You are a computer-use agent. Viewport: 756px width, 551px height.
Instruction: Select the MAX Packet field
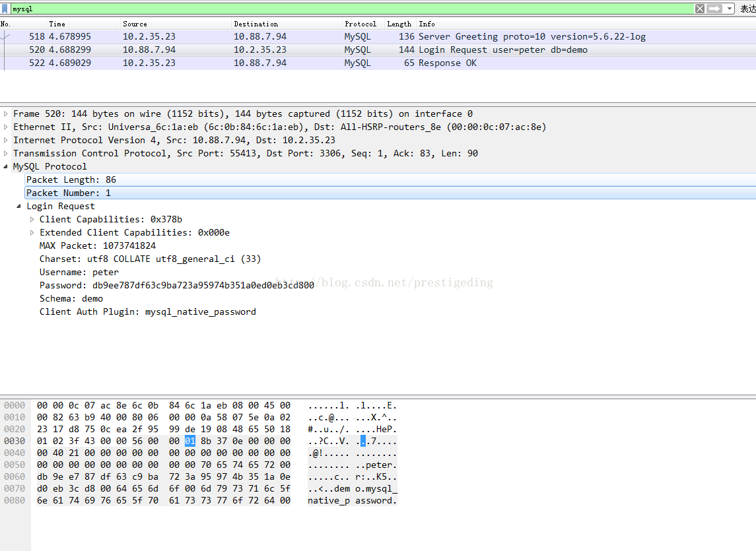point(98,246)
